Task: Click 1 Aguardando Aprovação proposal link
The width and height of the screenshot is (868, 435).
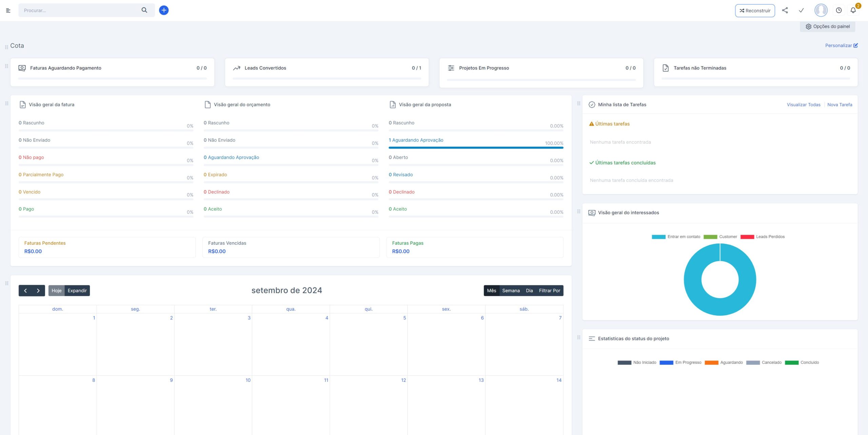Action: (416, 140)
